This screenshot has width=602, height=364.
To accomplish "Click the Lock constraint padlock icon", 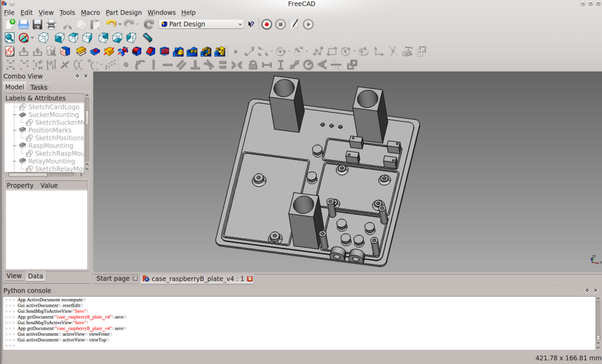I will (x=253, y=65).
